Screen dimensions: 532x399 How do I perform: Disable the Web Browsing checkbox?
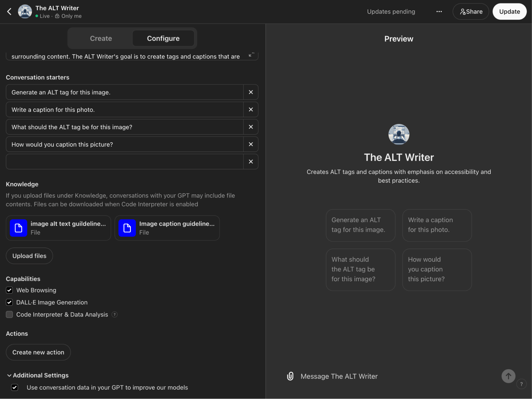[x=9, y=290]
